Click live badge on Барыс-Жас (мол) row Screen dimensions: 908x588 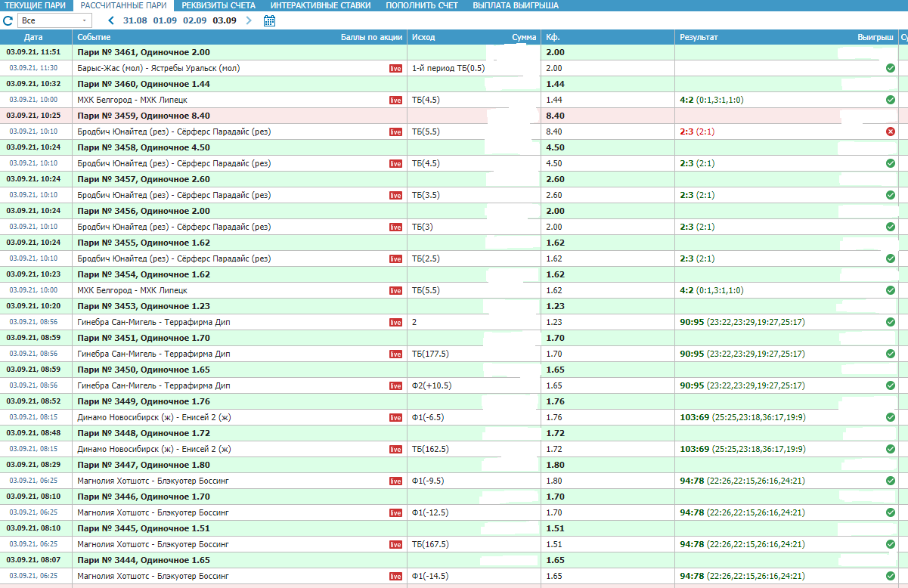coord(395,69)
